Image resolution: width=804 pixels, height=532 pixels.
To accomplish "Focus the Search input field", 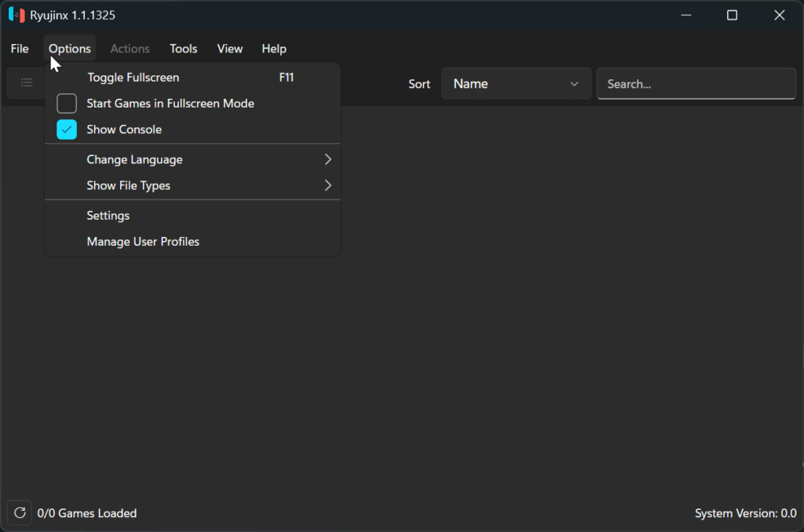I will coord(696,83).
